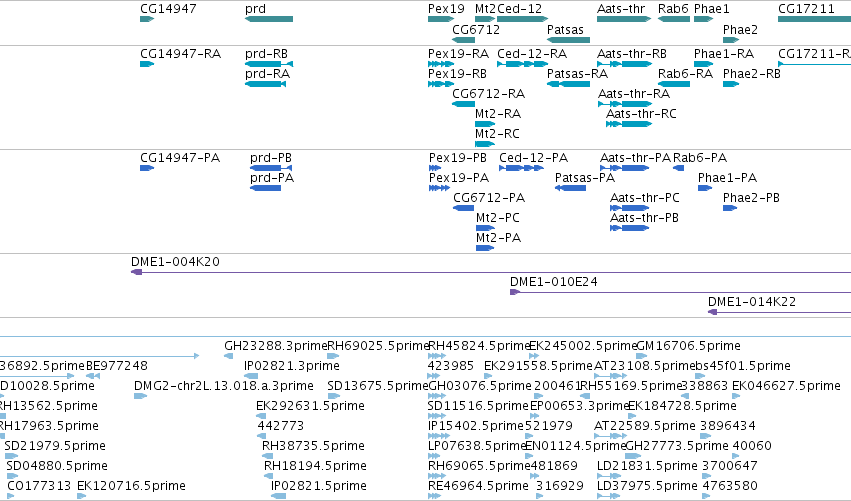Click the CG6712 gene label

pos(476,29)
